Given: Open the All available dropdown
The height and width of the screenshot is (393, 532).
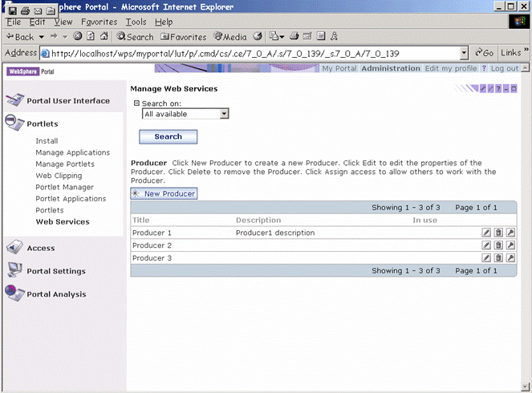Looking at the screenshot, I should click(x=185, y=114).
